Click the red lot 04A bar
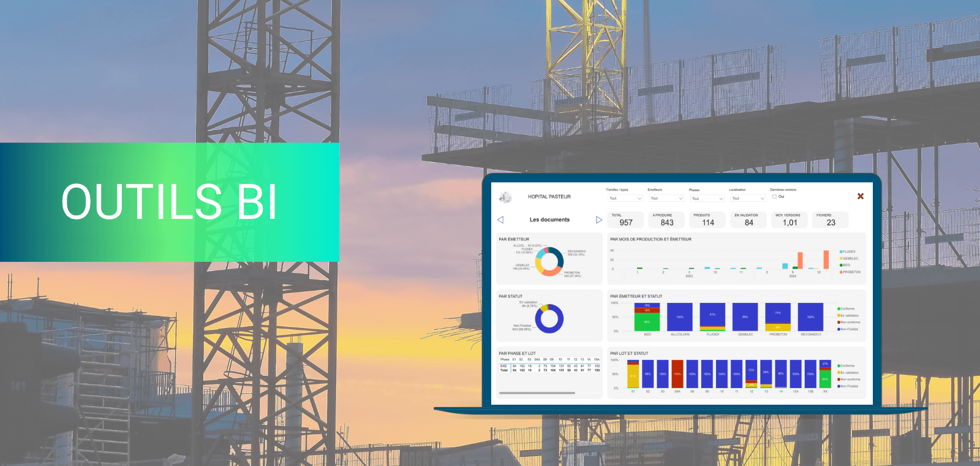 coord(677,374)
